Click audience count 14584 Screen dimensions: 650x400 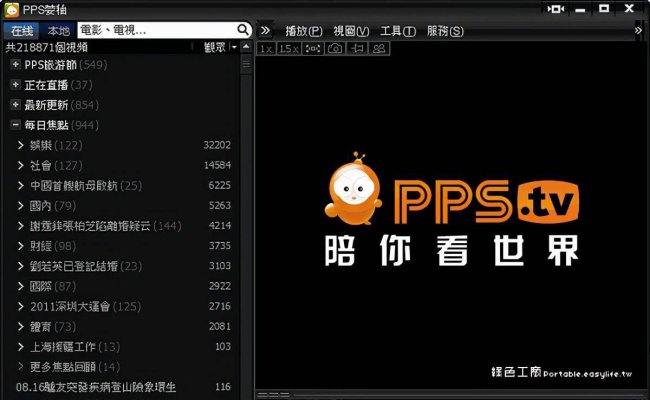[x=217, y=165]
